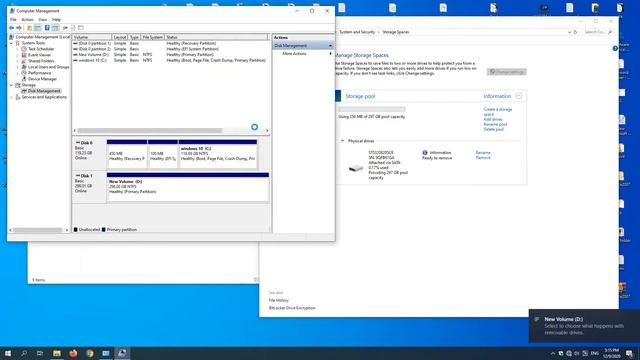Expand the Task Scheduler tree node
The width and height of the screenshot is (640, 360).
(18, 49)
